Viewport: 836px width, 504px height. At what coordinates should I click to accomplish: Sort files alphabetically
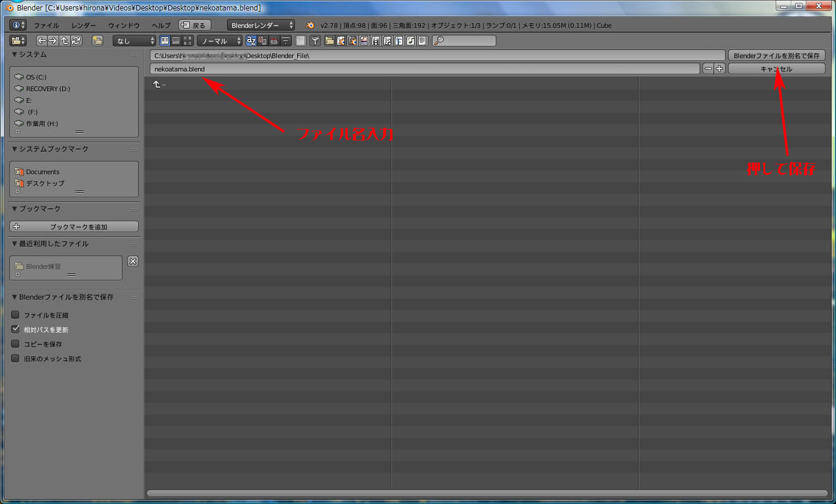[x=251, y=41]
